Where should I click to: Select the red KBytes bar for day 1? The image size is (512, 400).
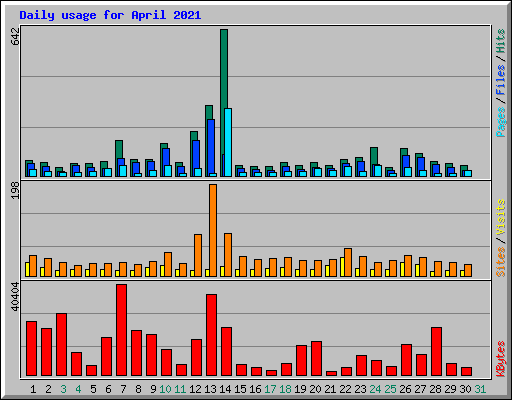click(31, 348)
